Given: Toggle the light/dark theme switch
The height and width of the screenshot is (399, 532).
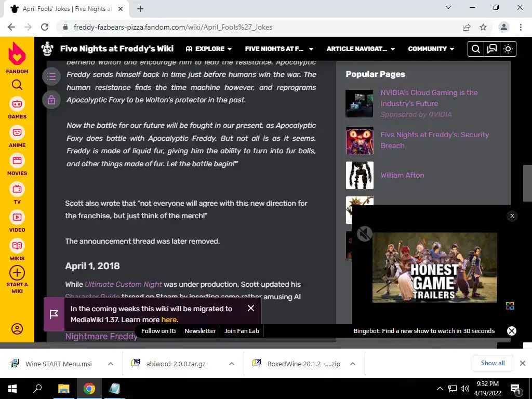Looking at the screenshot, I should click(508, 49).
